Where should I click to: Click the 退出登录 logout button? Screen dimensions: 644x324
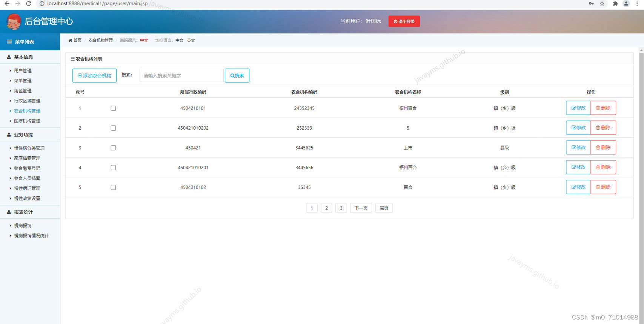pos(404,21)
